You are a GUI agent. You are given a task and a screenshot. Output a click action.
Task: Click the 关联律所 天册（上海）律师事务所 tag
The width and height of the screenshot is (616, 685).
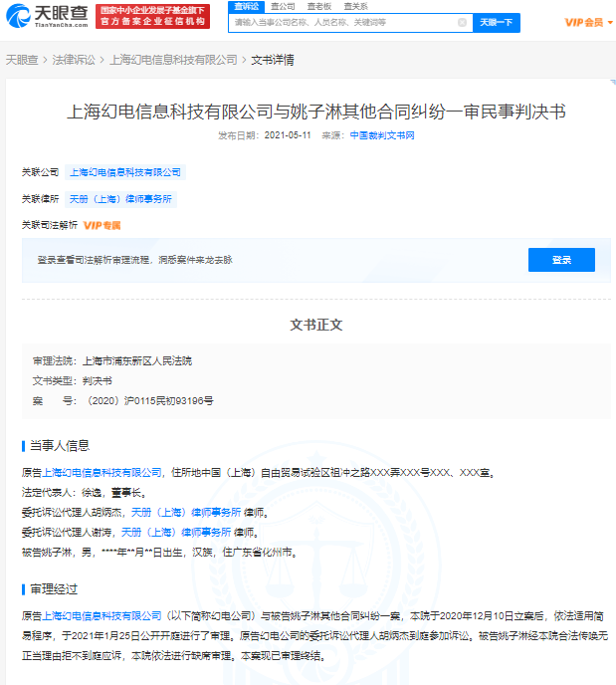(x=120, y=199)
